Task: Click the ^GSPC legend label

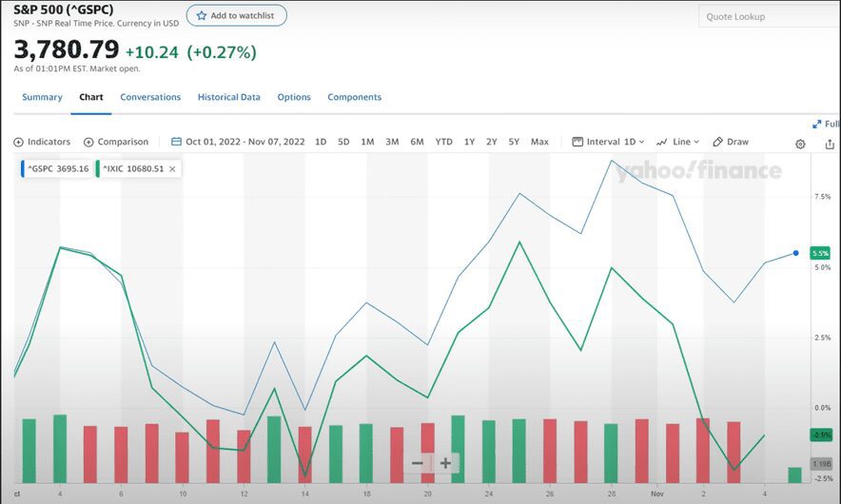Action: click(58, 169)
